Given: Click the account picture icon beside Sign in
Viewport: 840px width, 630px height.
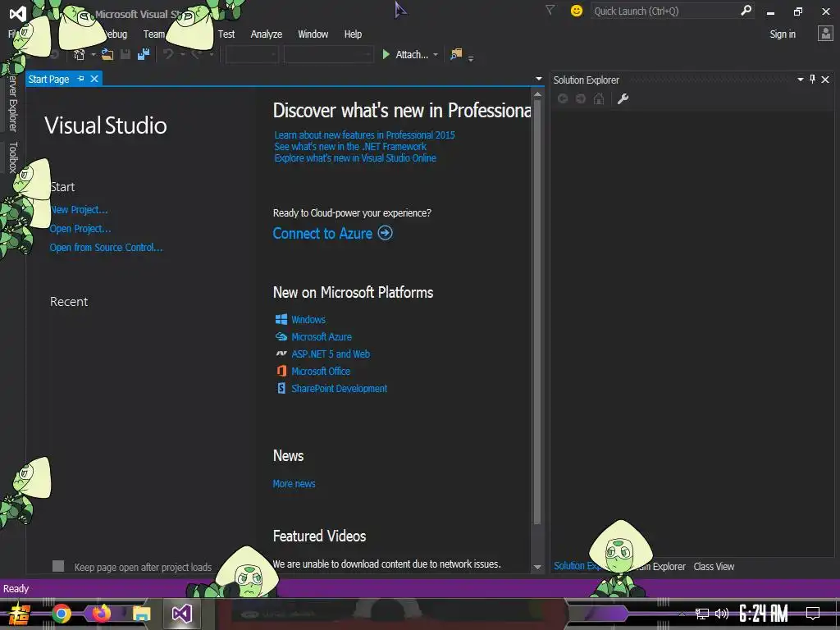Looking at the screenshot, I should pyautogui.click(x=825, y=34).
